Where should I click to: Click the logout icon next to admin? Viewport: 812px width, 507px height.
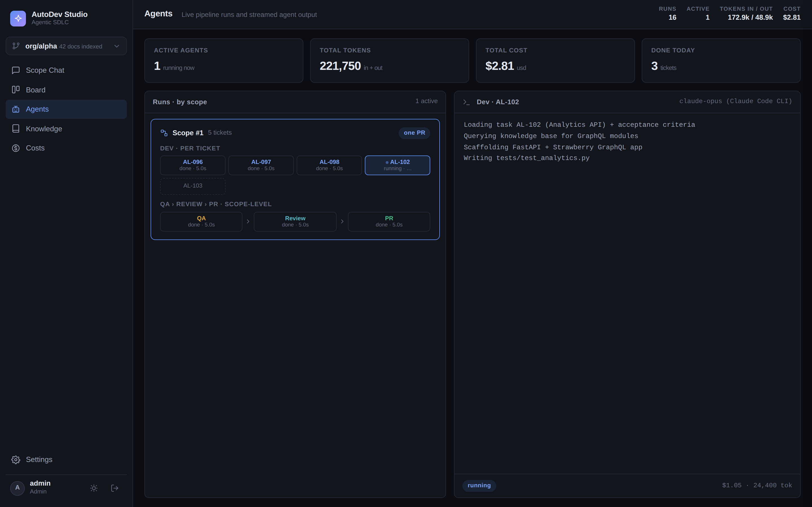click(x=115, y=488)
